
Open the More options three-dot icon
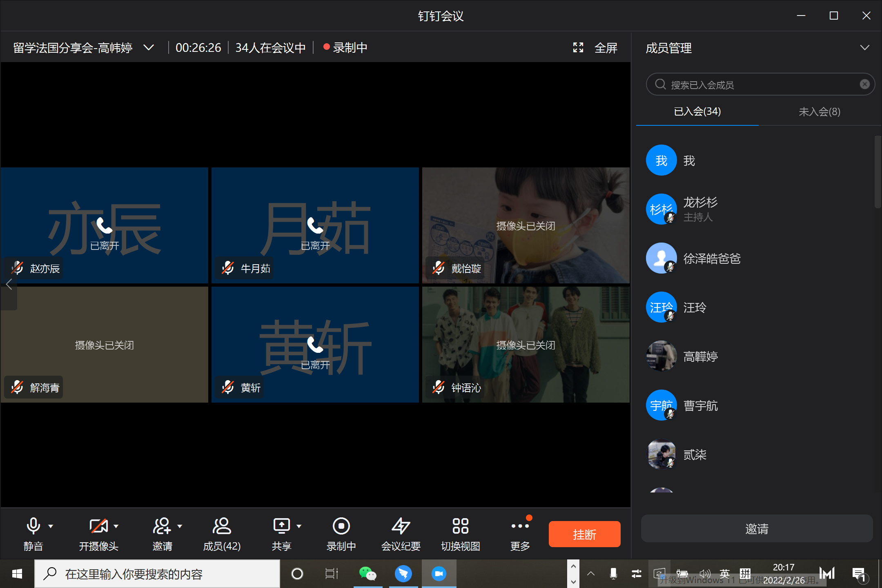pos(520,526)
